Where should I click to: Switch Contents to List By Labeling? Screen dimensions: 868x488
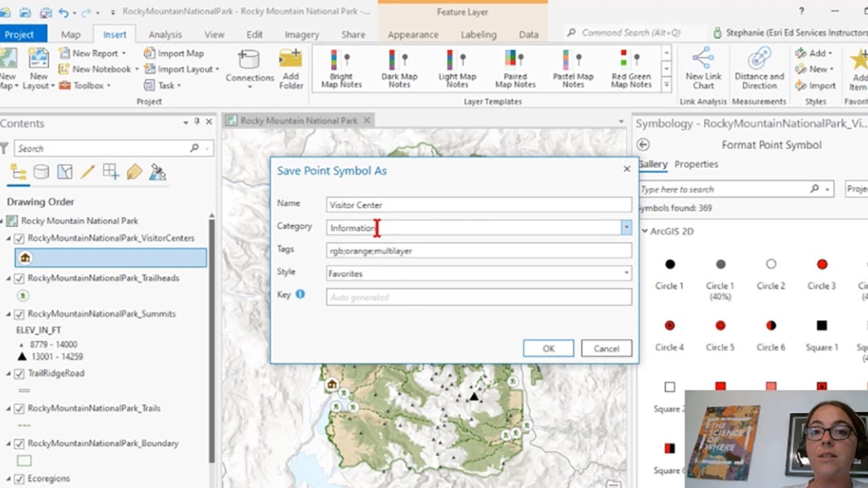(x=134, y=172)
